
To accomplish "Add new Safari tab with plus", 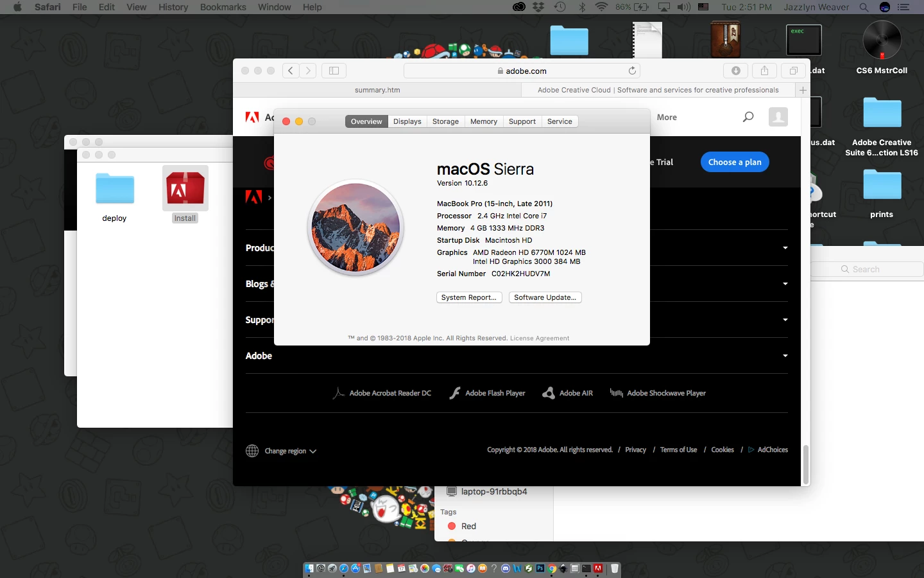I will pos(803,90).
